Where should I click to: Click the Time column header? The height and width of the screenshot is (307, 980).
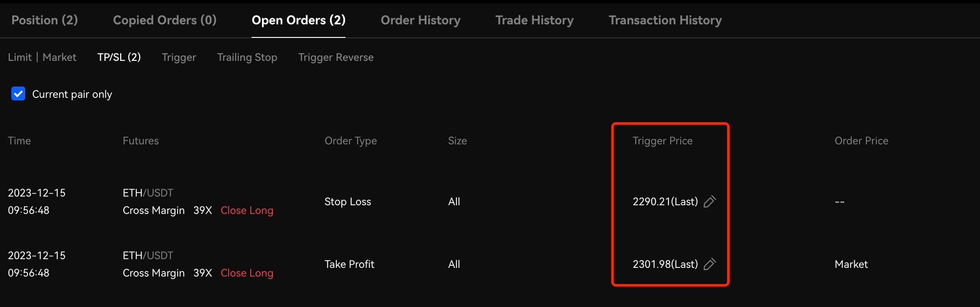(x=19, y=141)
